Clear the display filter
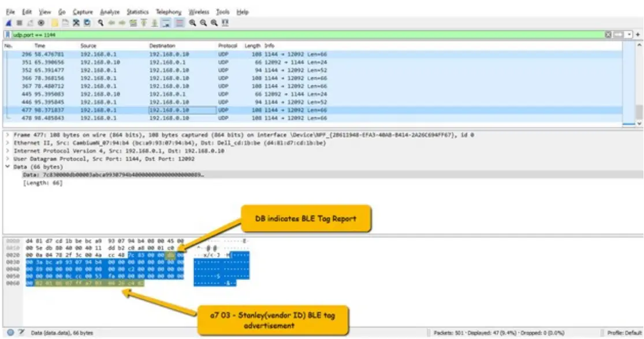The image size is (644, 339). pos(608,35)
